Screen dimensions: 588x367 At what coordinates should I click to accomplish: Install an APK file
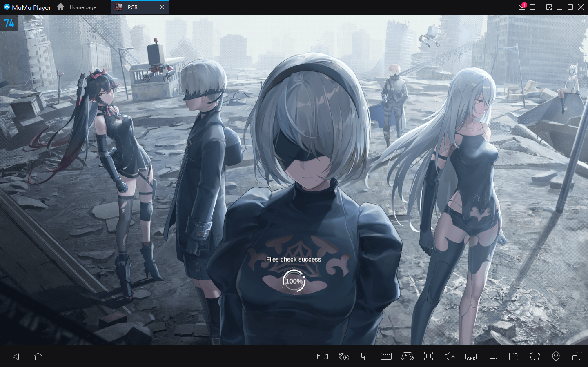click(x=471, y=356)
